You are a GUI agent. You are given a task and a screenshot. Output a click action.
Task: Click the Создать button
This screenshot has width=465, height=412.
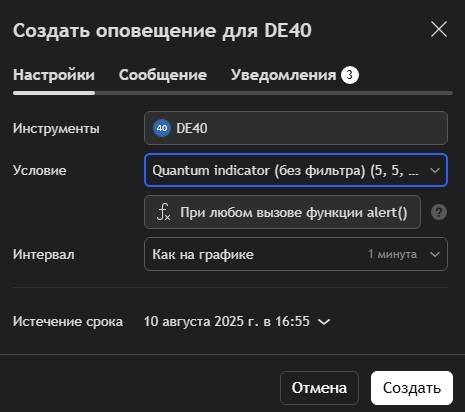(x=412, y=388)
